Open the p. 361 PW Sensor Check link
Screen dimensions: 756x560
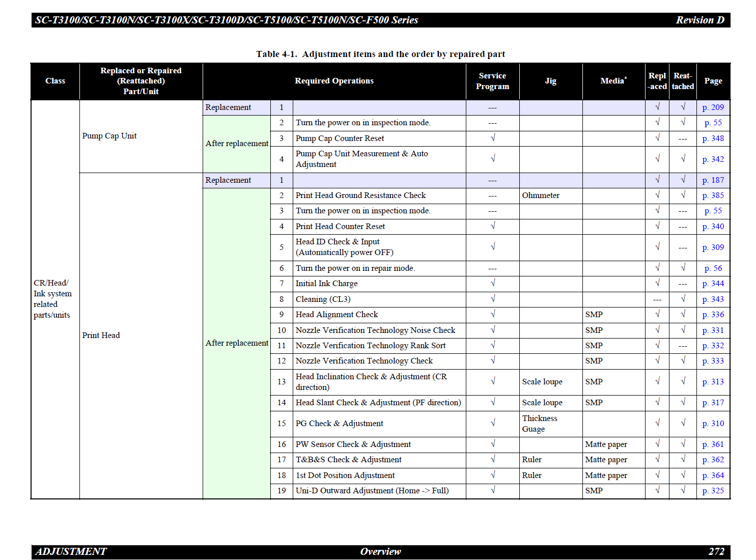(x=713, y=444)
